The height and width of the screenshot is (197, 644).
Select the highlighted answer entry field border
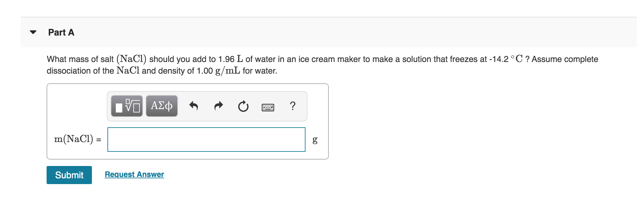pyautogui.click(x=206, y=129)
